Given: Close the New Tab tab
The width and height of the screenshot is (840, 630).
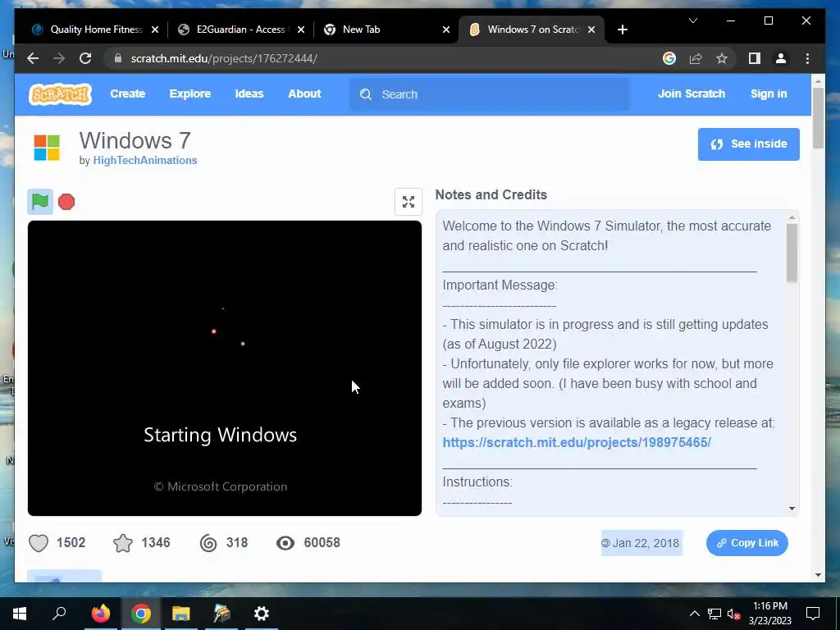Looking at the screenshot, I should 446,30.
